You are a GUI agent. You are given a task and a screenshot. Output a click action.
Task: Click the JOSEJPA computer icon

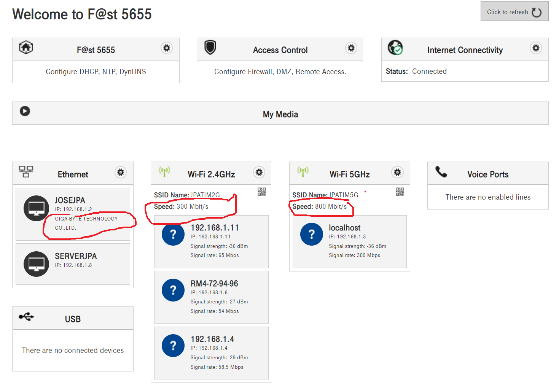tap(36, 208)
